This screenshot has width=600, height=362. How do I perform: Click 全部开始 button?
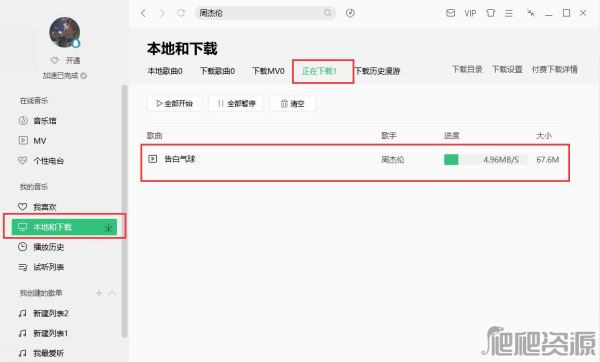coord(174,104)
